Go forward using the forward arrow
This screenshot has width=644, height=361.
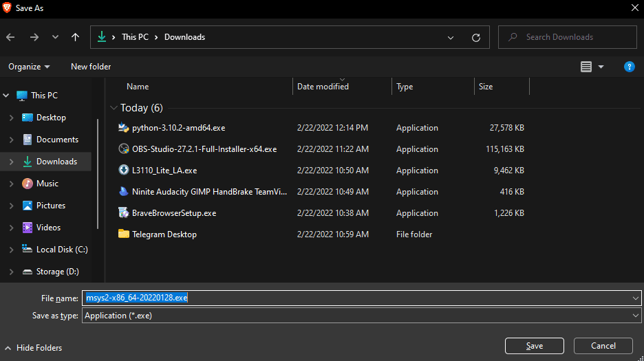(34, 37)
